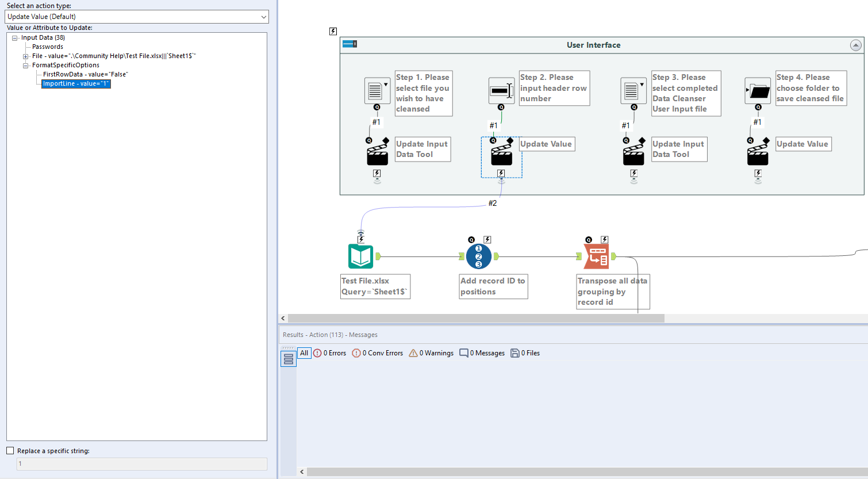The width and height of the screenshot is (868, 479).
Task: Click the messages view icon in the Results pane
Action: point(289,358)
